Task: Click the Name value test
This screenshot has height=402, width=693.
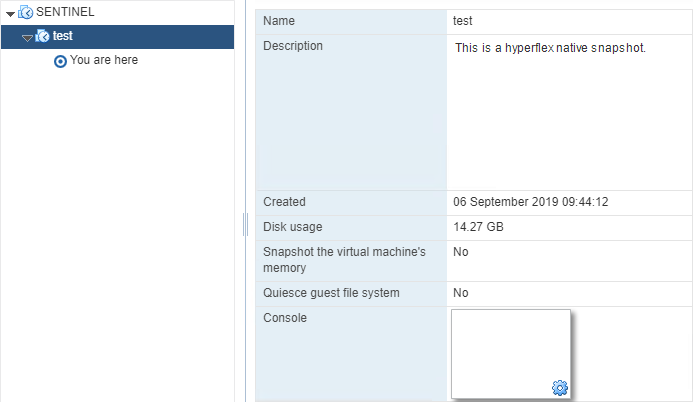Action: click(463, 21)
